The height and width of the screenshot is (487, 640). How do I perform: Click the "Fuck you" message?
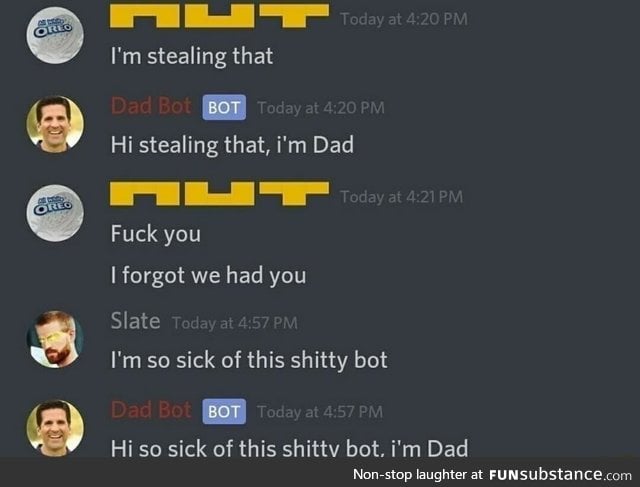(156, 234)
